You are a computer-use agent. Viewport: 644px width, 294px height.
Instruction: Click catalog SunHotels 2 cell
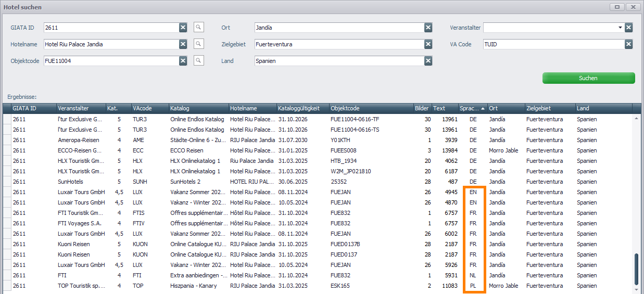click(x=199, y=182)
